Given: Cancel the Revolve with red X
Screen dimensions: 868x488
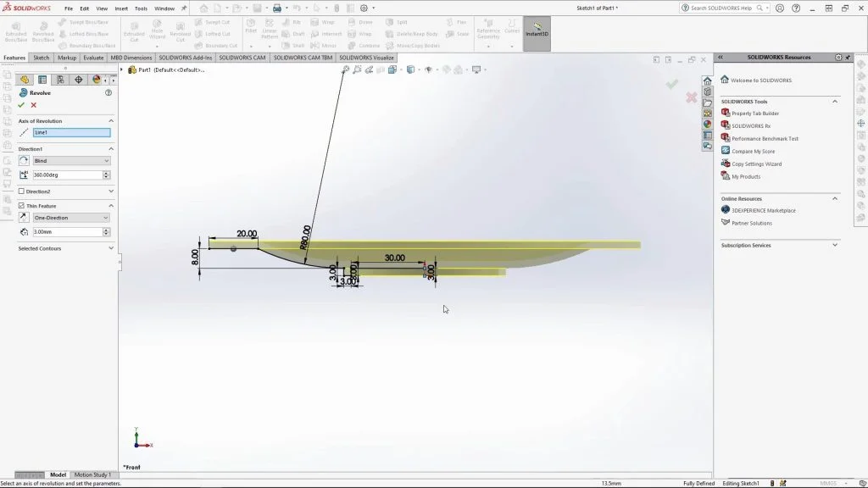Looking at the screenshot, I should tap(34, 105).
